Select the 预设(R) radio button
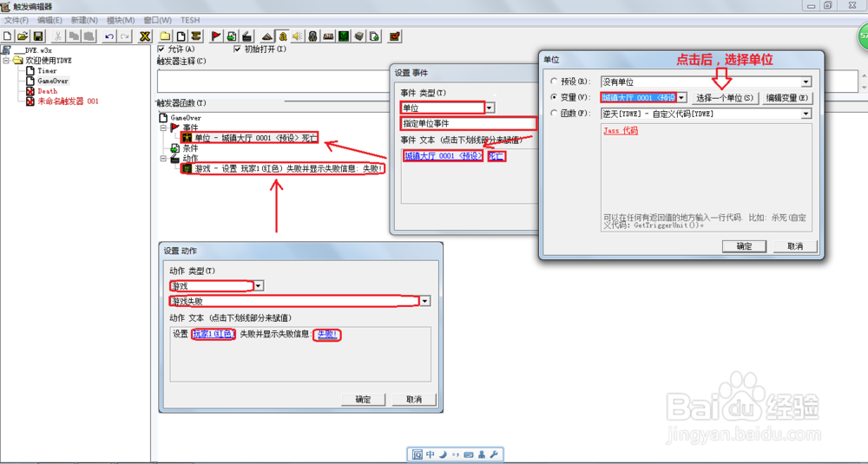 click(x=554, y=82)
